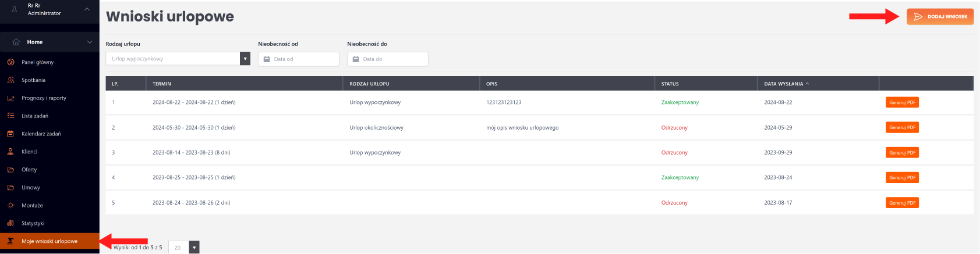Expand the results per page dropdown
Image resolution: width=980 pixels, height=254 pixels.
click(194, 248)
